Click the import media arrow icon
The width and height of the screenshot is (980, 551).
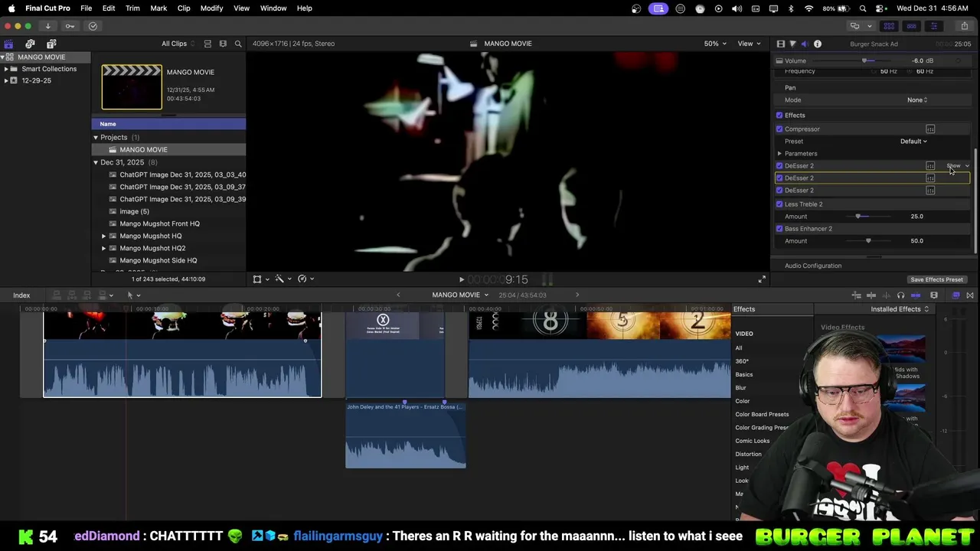point(47,26)
